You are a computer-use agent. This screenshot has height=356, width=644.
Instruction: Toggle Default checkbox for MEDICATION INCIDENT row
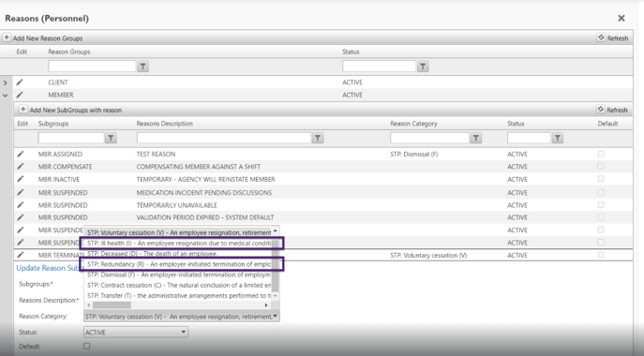[x=601, y=192]
